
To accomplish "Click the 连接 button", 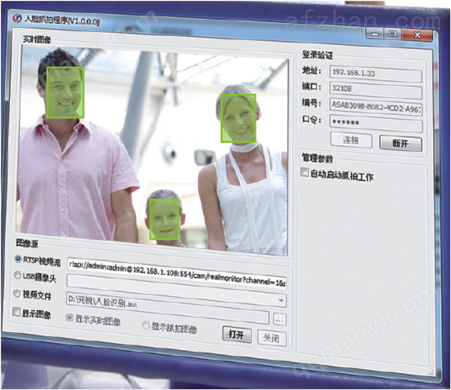I will [x=351, y=140].
